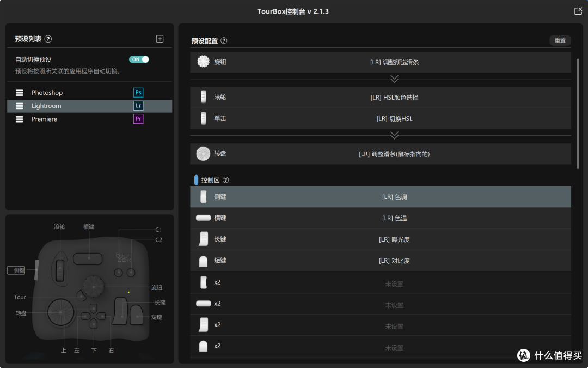
Task: Select the 侧键 side button row
Action: coord(381,197)
